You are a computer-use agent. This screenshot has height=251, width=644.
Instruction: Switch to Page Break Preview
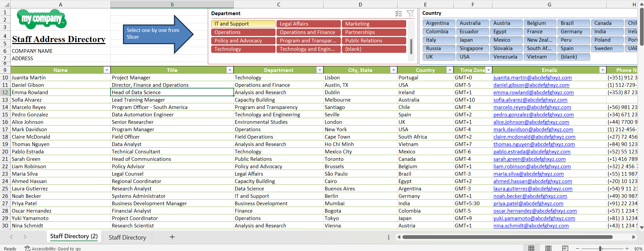coord(565,248)
